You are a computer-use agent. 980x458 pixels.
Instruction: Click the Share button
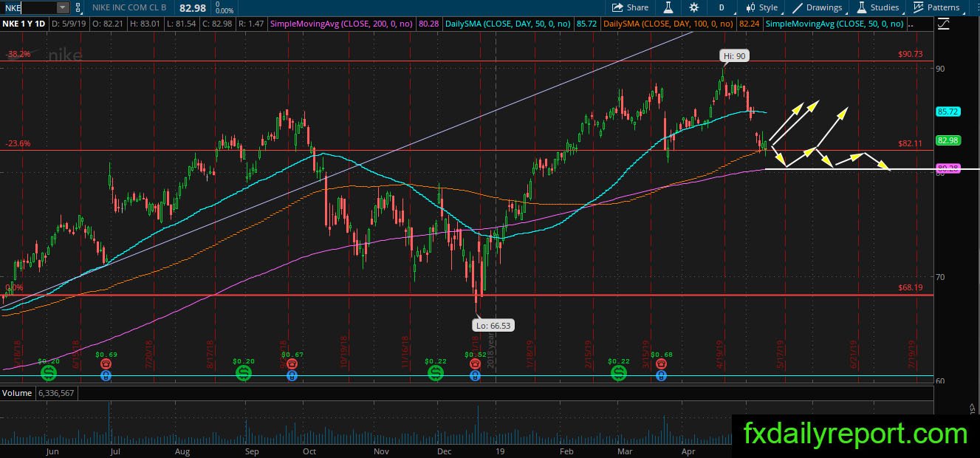click(x=630, y=7)
